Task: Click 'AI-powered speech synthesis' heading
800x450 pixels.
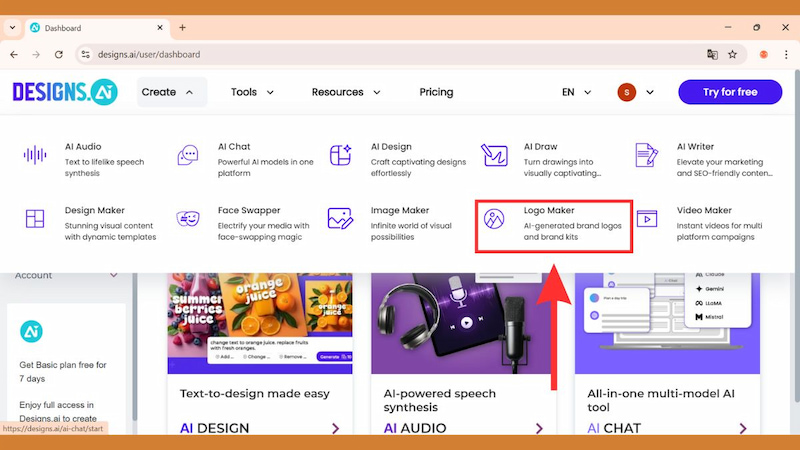Action: pos(440,400)
